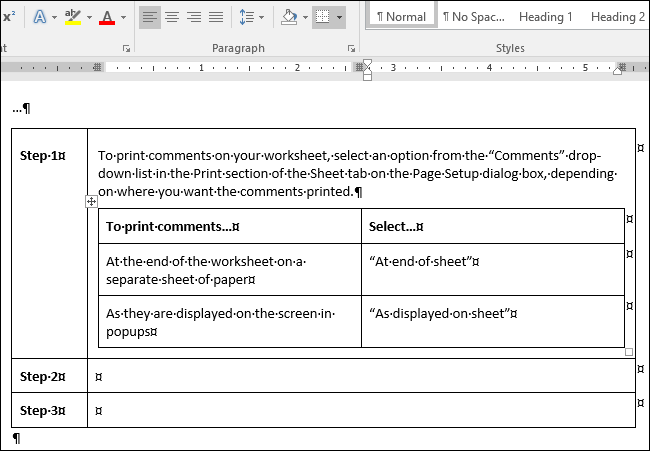650x451 pixels.
Task: Click the empty cell beside Step 2
Action: [361, 376]
